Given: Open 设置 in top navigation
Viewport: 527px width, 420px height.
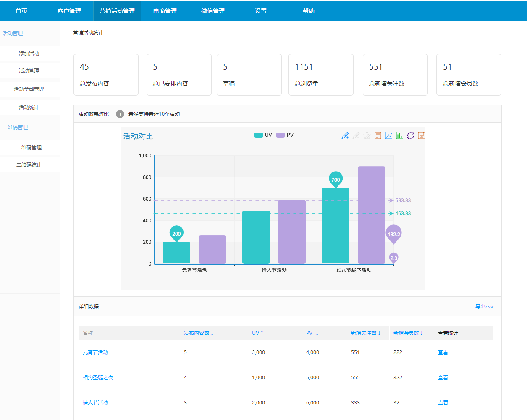Looking at the screenshot, I should coord(261,11).
